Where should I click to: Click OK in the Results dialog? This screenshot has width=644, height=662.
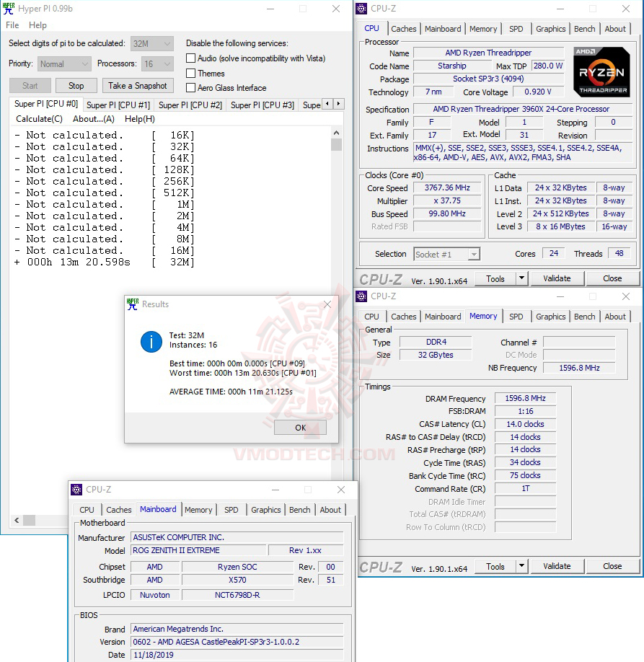300,427
